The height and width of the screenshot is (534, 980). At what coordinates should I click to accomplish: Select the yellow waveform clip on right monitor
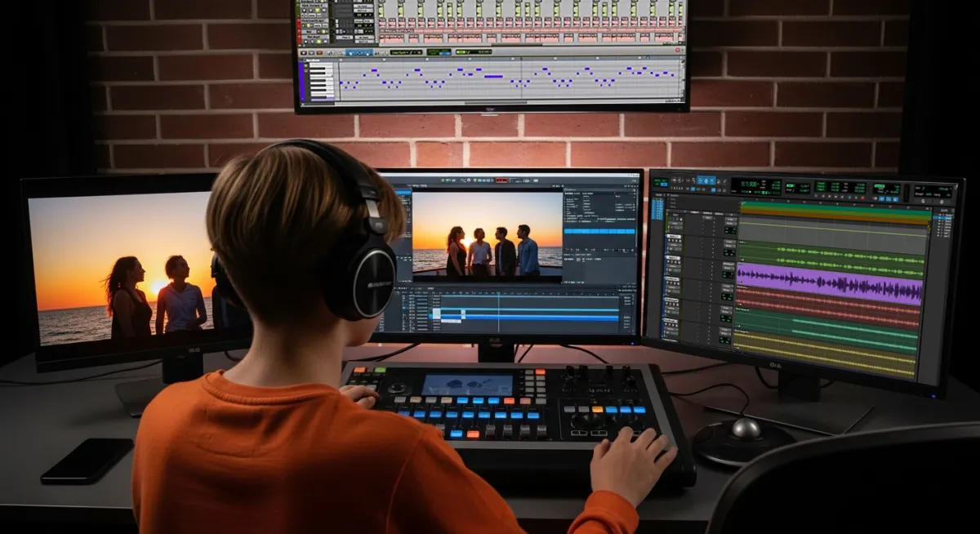pyautogui.click(x=825, y=355)
